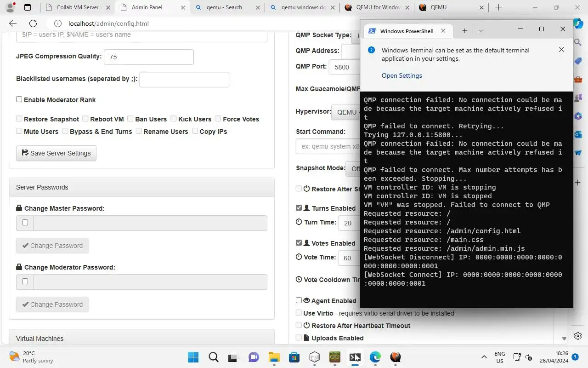Switch to Terminal from taskbar
Image resolution: width=588 pixels, height=368 pixels.
[355, 357]
